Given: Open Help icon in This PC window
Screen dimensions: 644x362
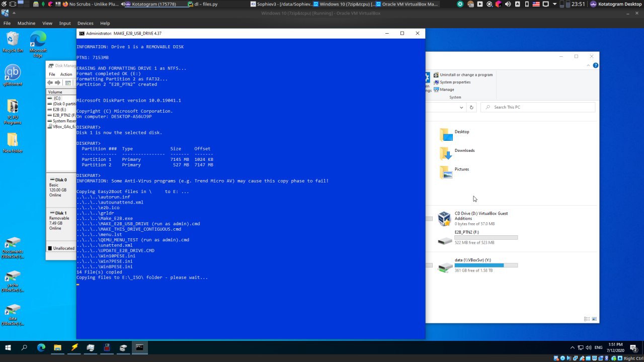Looking at the screenshot, I should 595,65.
